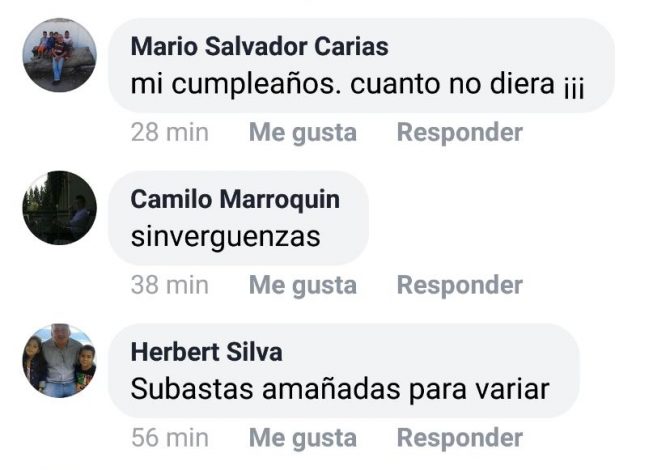
Task: Reply to Mario Salvador Carias using Responder
Action: [x=460, y=132]
